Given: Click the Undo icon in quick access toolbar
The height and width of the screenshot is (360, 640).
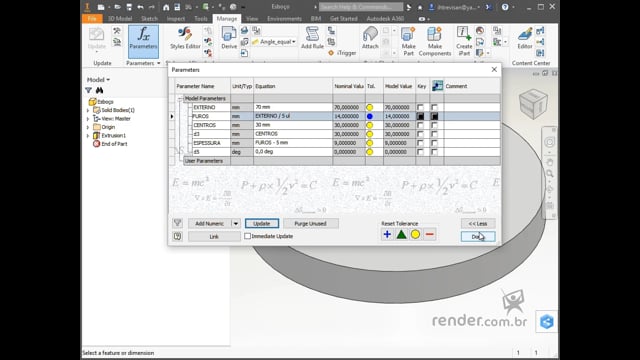Looking at the screenshot, I should 140,7.
